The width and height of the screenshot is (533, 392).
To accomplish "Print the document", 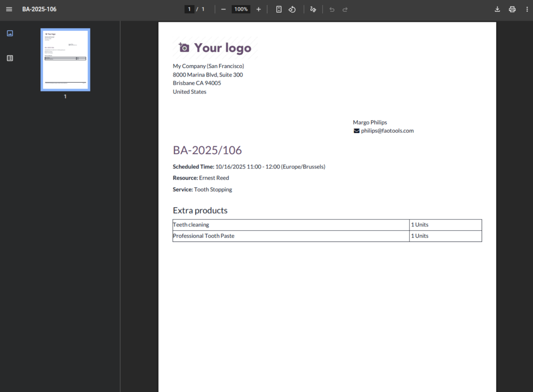I will tap(512, 9).
